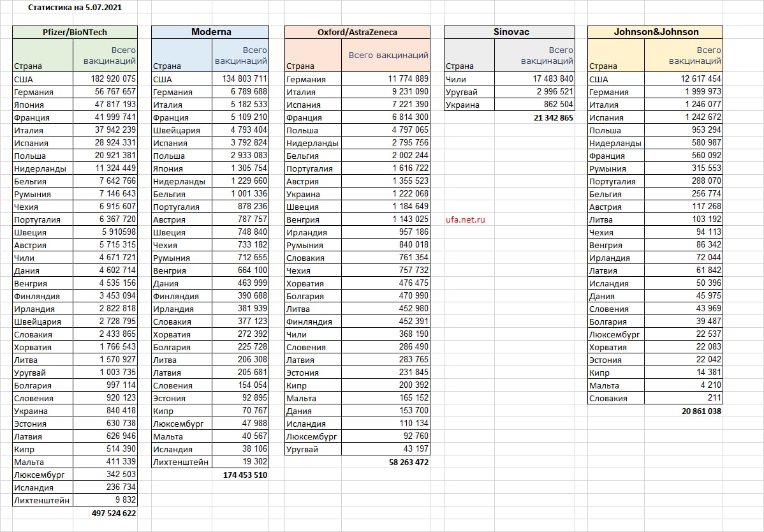This screenshot has width=764, height=532.
Task: Click AstraZeneca Люксембург value 92 760
Action: coord(386,436)
